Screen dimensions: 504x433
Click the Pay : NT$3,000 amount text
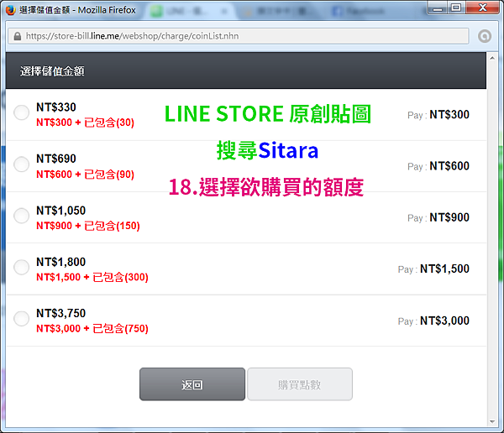(x=433, y=321)
